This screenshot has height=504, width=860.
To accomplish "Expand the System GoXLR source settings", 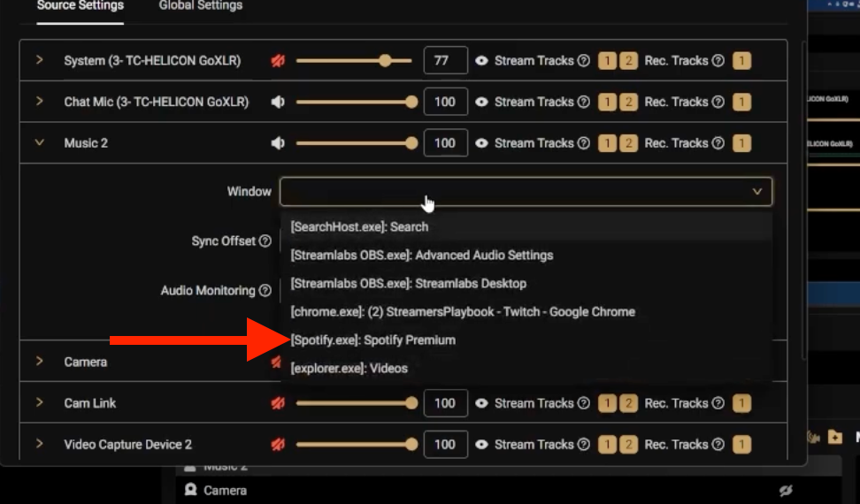I will click(40, 60).
